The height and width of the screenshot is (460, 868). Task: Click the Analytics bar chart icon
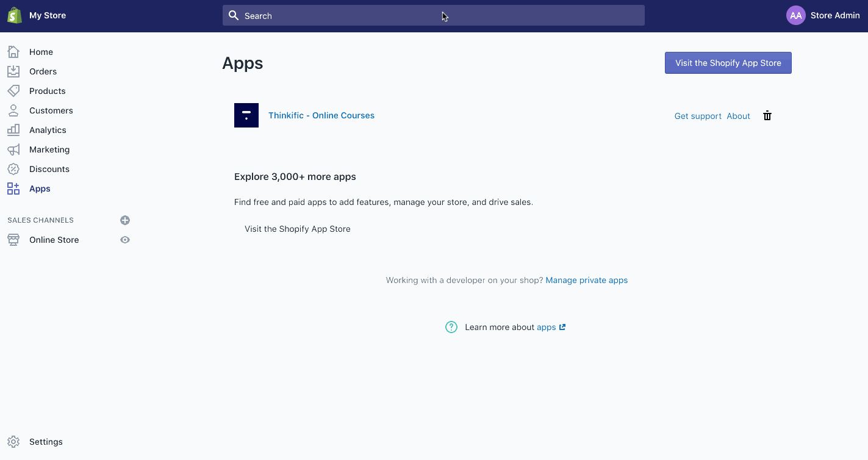[x=13, y=130]
